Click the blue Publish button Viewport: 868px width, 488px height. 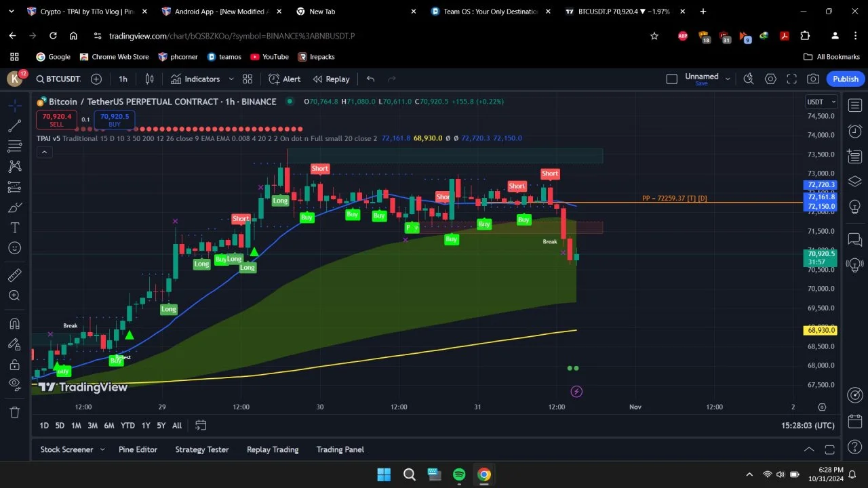846,79
